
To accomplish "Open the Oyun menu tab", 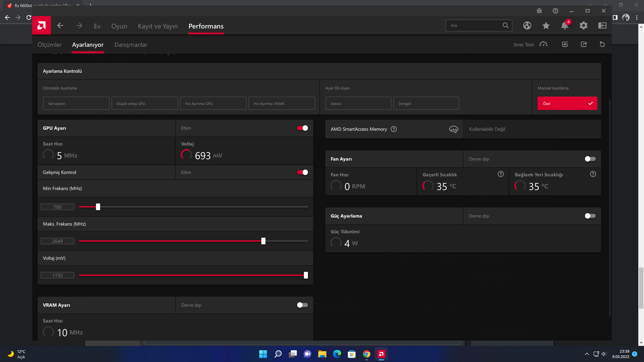I will 119,26.
